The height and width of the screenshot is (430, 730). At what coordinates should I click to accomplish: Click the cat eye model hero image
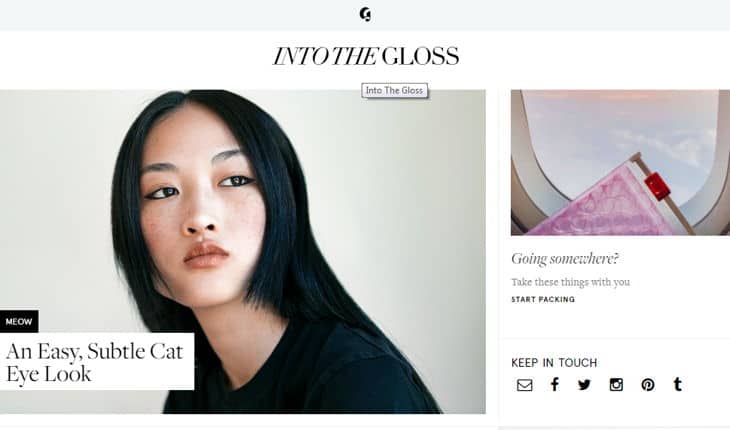point(243,251)
